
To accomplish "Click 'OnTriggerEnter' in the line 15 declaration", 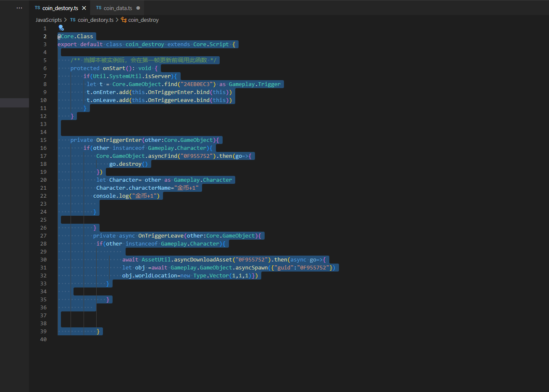I will pyautogui.click(x=119, y=140).
